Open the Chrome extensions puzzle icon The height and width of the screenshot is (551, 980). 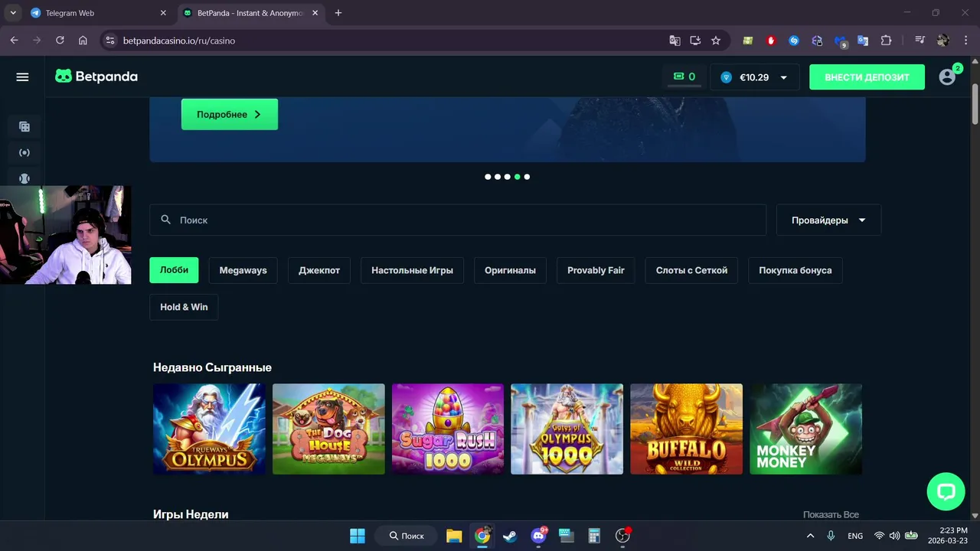pos(886,41)
